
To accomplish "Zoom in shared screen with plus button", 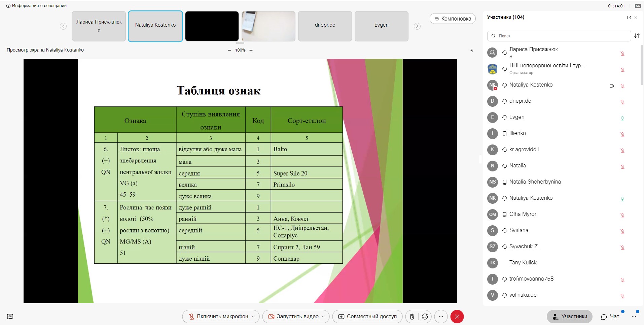I will [x=251, y=50].
